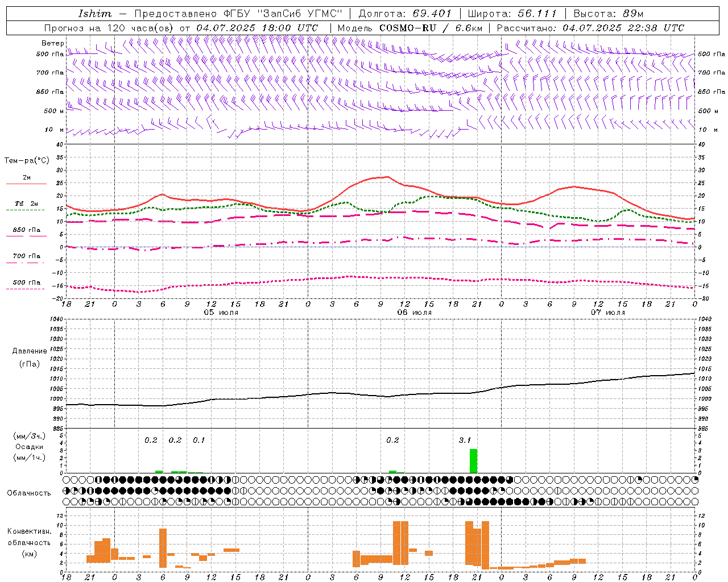
Task: Select the 'Широта: 56.111' header value
Action: 512,14
